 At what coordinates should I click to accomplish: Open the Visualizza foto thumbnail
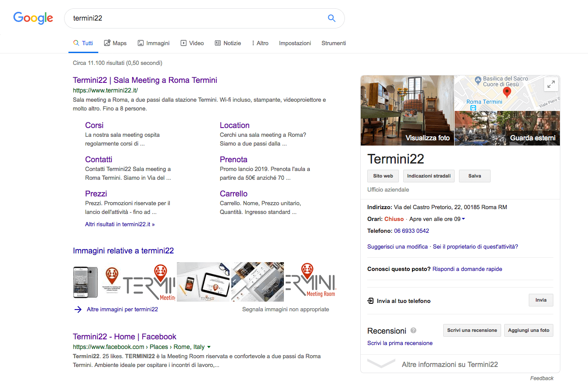pos(407,110)
